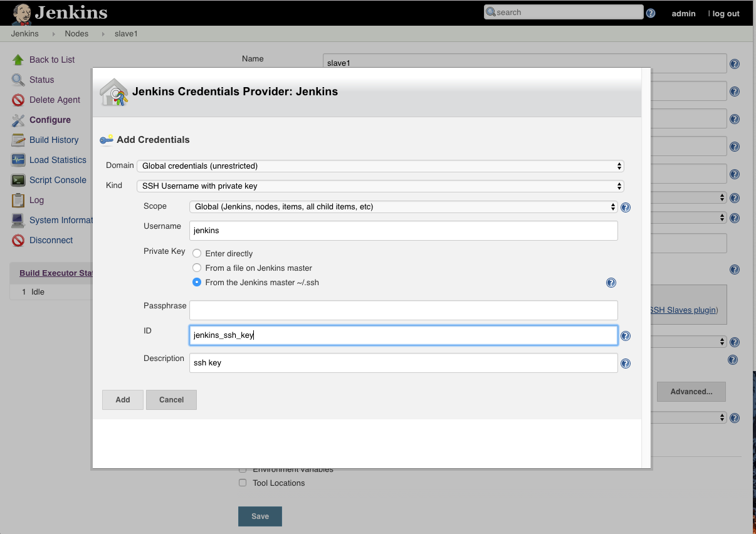Open slave1 breadcrumb item
The image size is (756, 534).
click(126, 34)
